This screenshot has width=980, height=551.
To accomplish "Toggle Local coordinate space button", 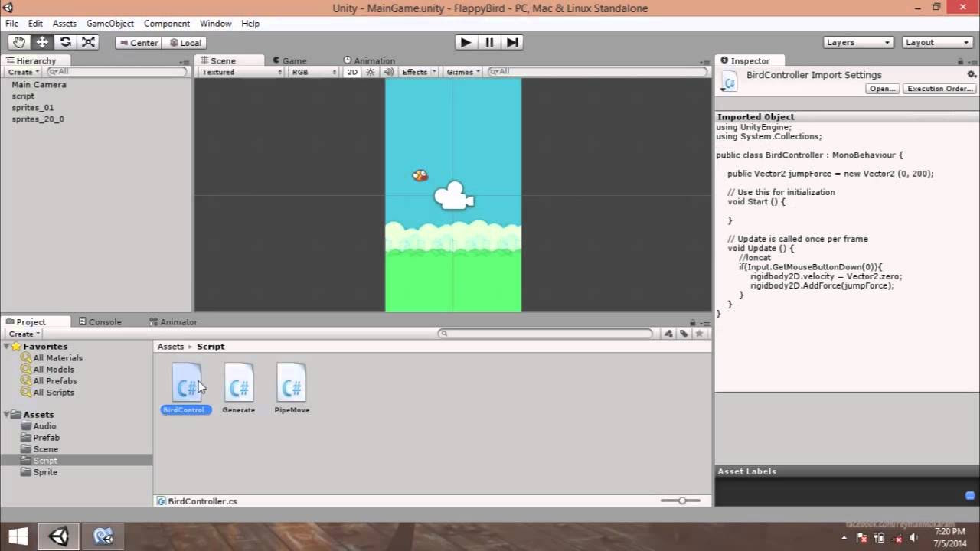I will (185, 43).
